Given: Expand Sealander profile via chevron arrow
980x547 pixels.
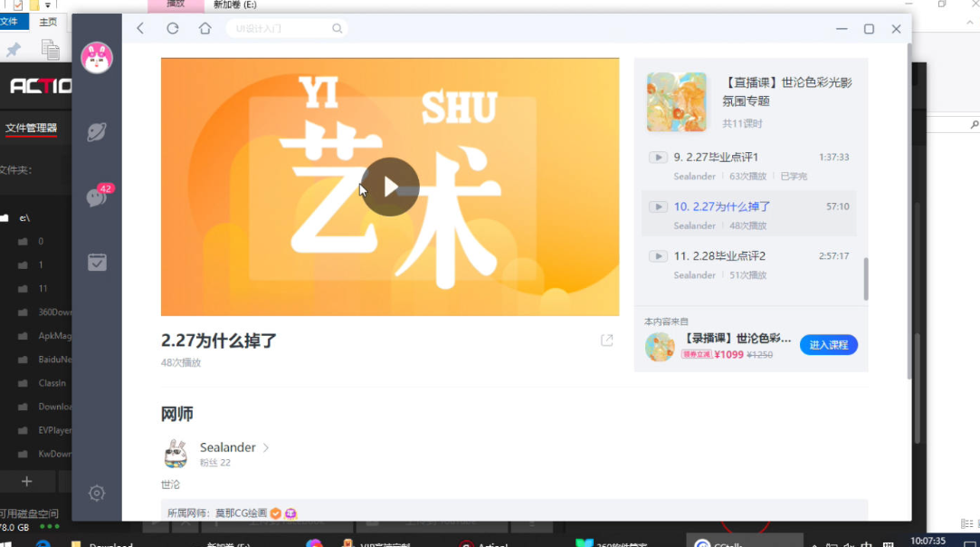Looking at the screenshot, I should pos(266,447).
